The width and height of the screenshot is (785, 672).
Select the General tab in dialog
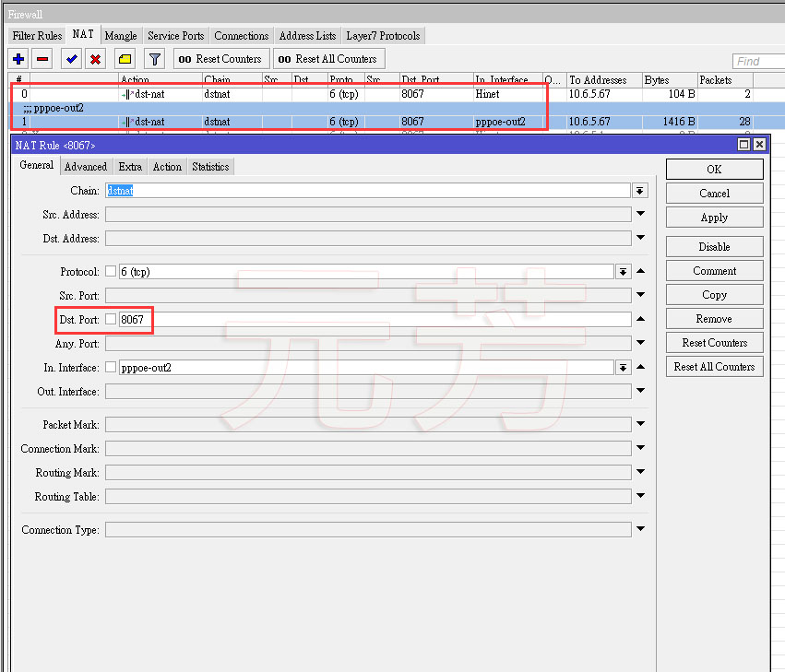(37, 165)
